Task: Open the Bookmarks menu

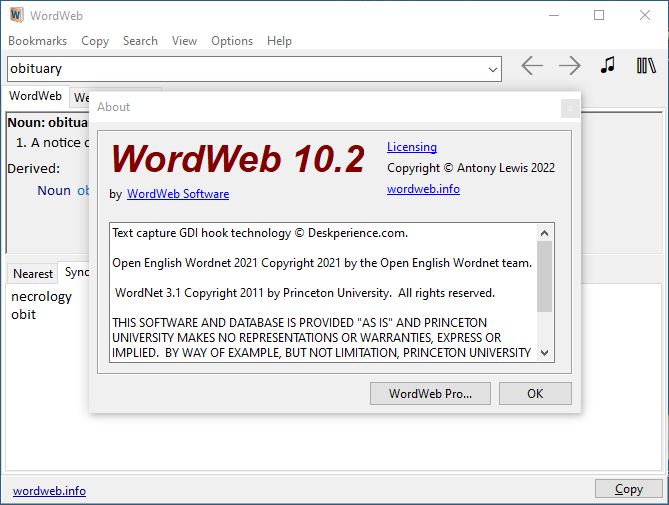Action: [38, 41]
